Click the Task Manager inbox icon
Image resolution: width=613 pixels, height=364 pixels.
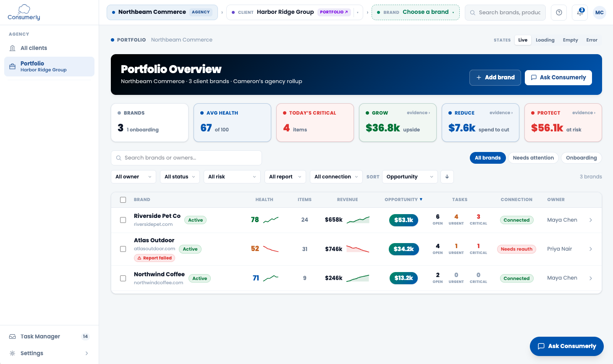pos(13,337)
